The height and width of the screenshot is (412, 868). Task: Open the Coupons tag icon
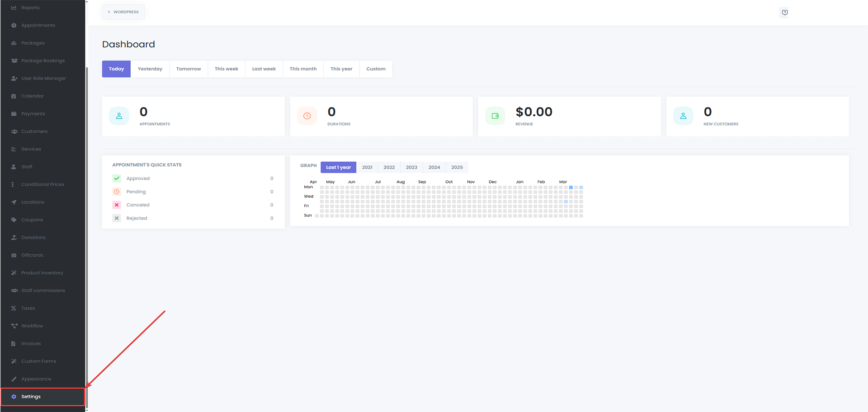[14, 220]
